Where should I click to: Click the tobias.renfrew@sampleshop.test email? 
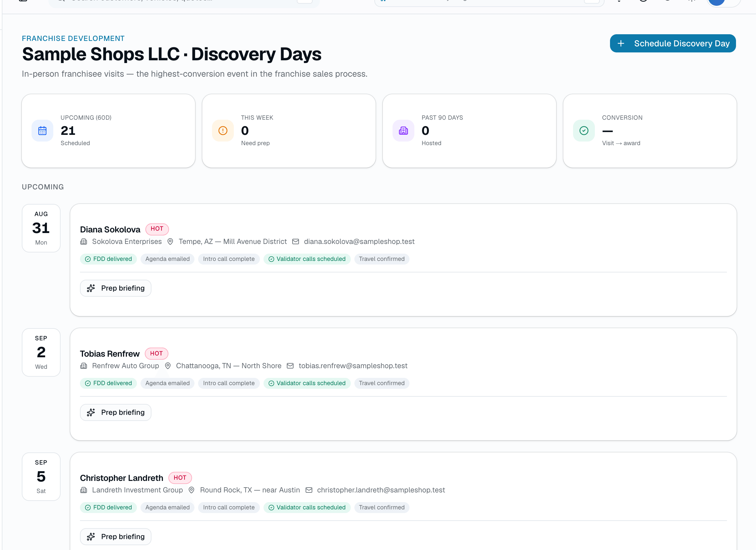(x=353, y=366)
